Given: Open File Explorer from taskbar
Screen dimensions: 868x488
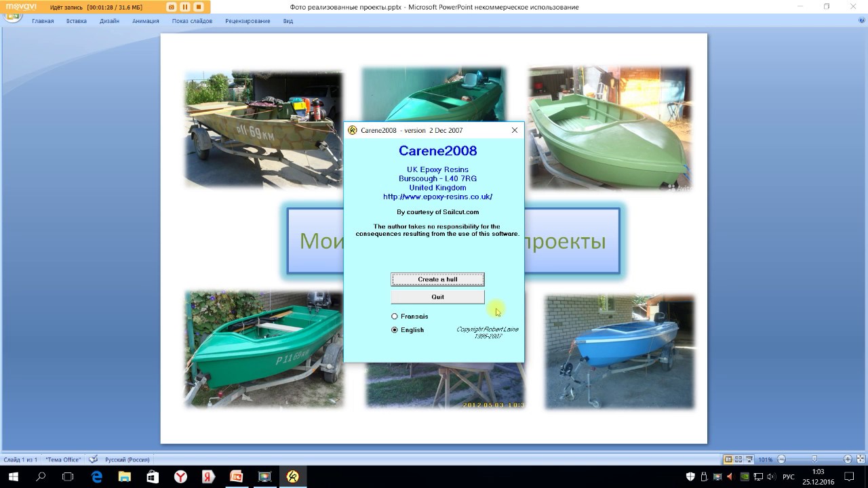Looking at the screenshot, I should (x=124, y=476).
